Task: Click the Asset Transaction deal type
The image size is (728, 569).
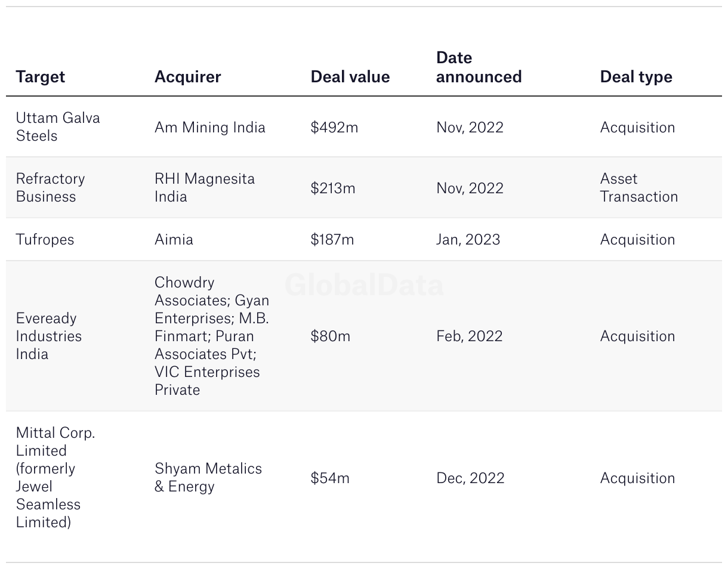Action: [639, 187]
